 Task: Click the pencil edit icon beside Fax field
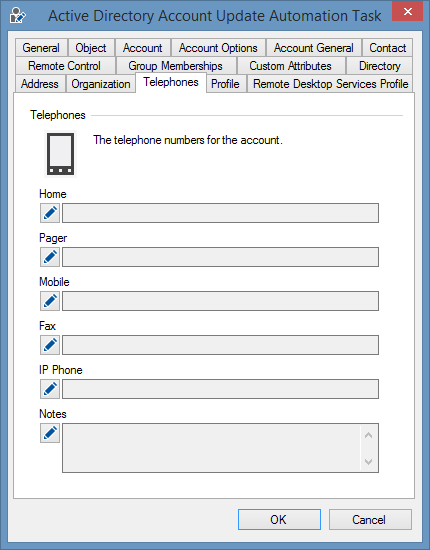50,345
